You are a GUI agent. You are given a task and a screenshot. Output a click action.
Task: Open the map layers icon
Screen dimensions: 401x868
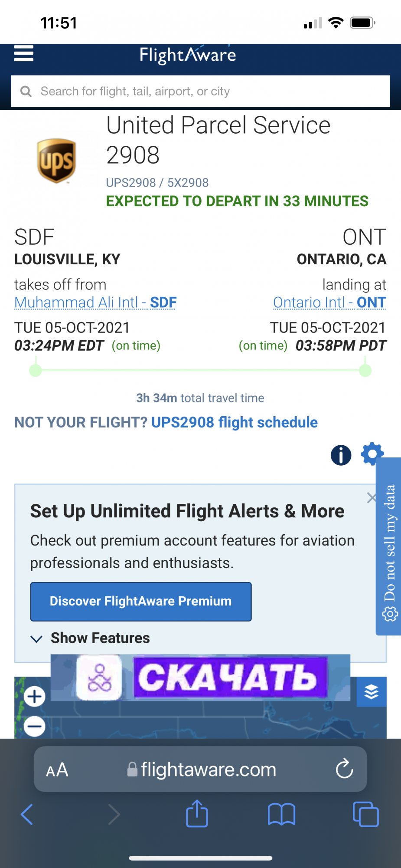(x=372, y=691)
